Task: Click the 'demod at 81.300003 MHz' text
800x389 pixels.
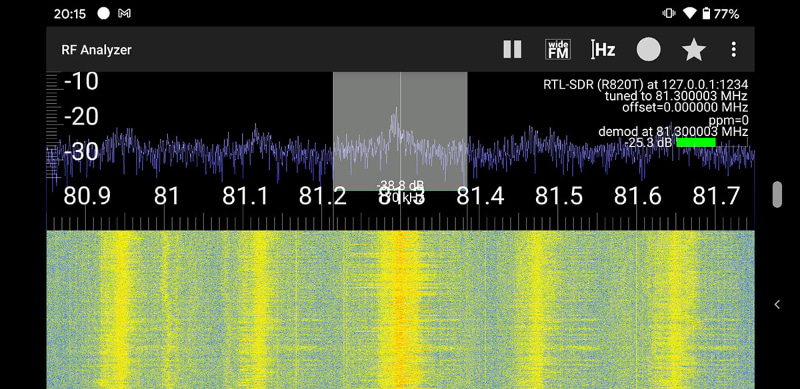Action: click(673, 132)
